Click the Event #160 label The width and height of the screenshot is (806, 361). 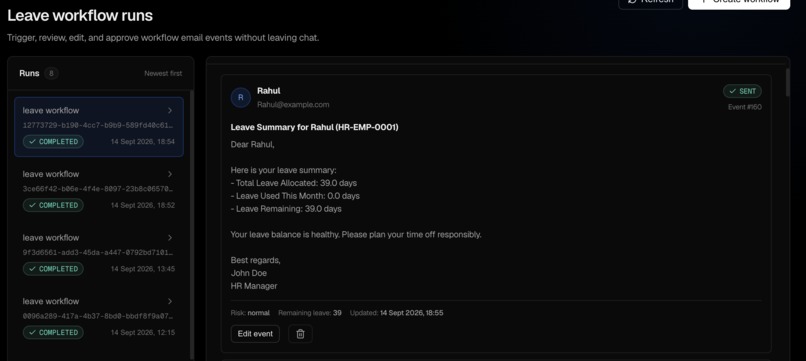tap(745, 107)
